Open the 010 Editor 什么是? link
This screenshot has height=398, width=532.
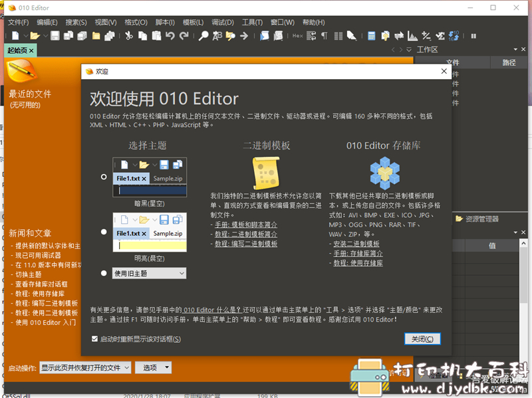[212, 310]
